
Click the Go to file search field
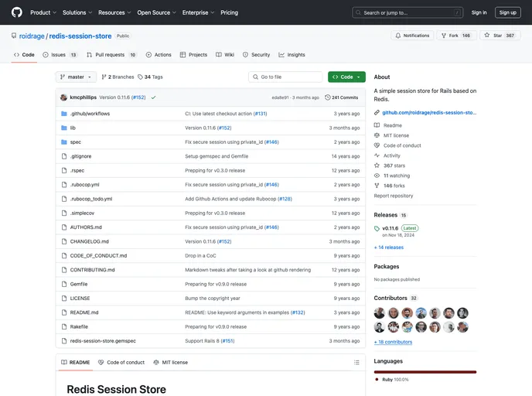coord(285,77)
